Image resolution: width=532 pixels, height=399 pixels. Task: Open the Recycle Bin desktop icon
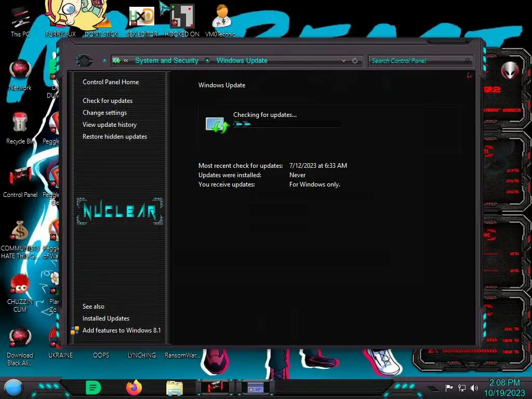(x=20, y=128)
